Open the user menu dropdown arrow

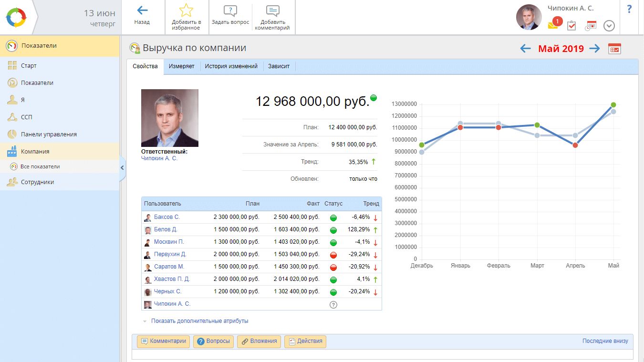coord(609,26)
